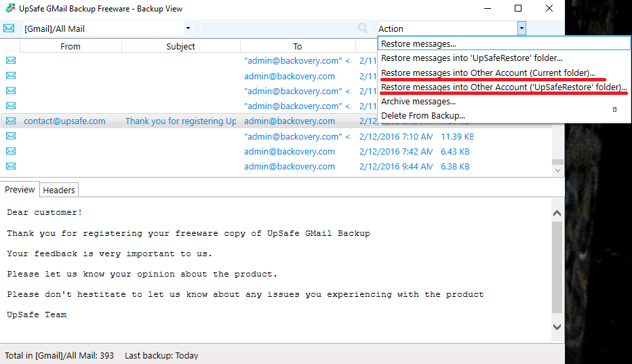This screenshot has height=364, width=632.
Task: Switch to the Headers tab
Action: (59, 190)
